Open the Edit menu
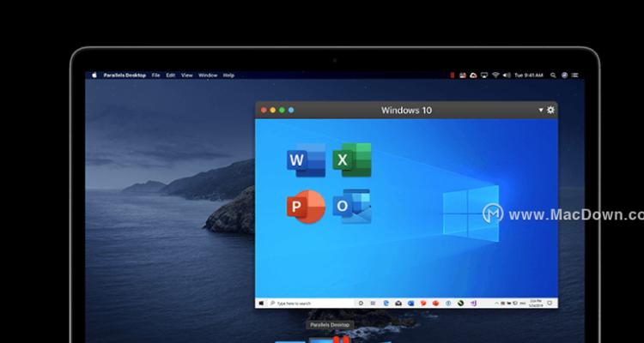Viewport: 644px width, 343px height. (171, 75)
